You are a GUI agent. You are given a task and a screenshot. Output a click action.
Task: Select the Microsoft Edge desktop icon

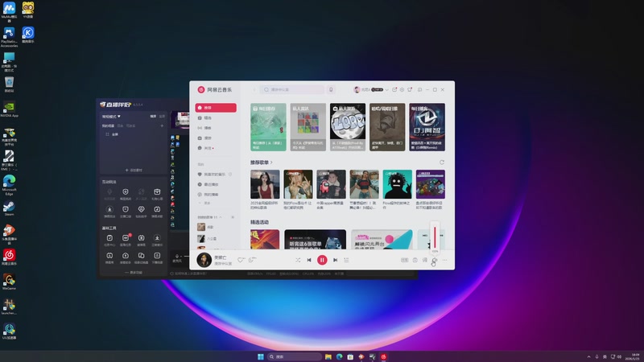pyautogui.click(x=9, y=185)
